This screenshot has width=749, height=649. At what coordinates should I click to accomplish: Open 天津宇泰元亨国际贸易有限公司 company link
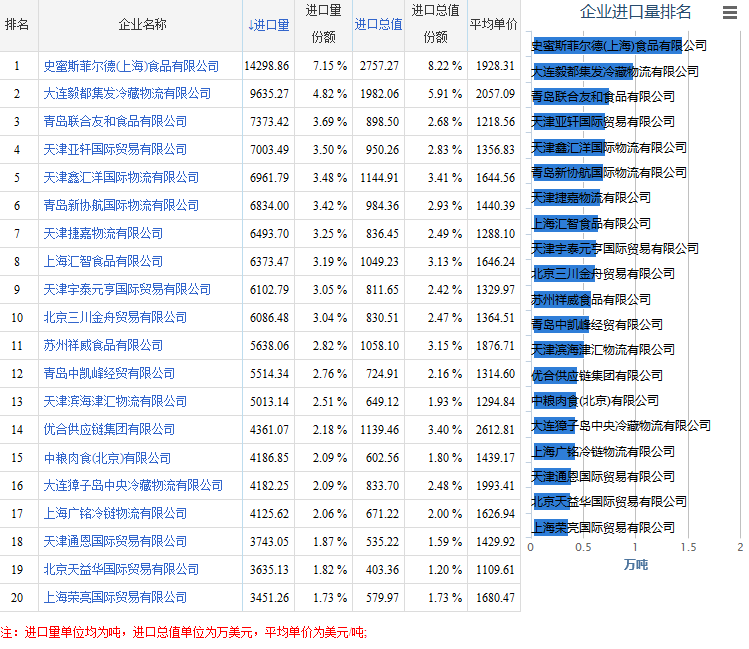(x=127, y=289)
